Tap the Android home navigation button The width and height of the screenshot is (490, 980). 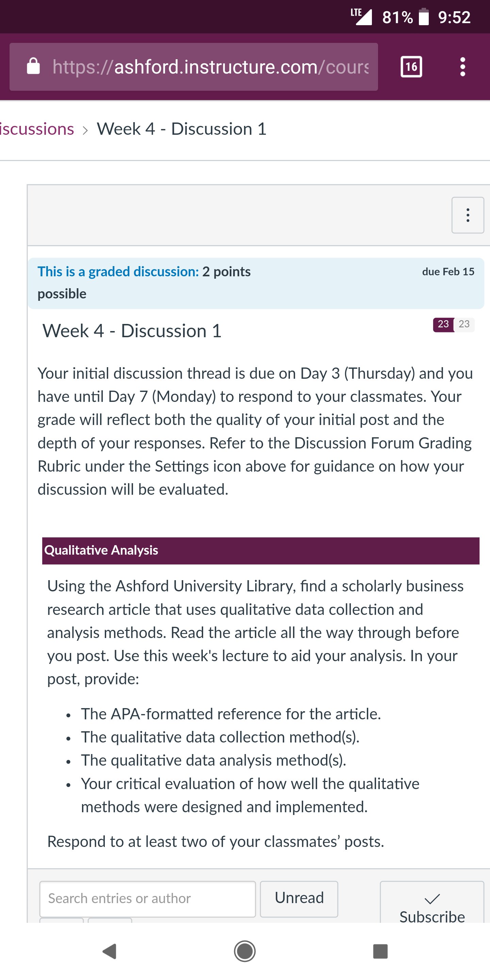(245, 951)
